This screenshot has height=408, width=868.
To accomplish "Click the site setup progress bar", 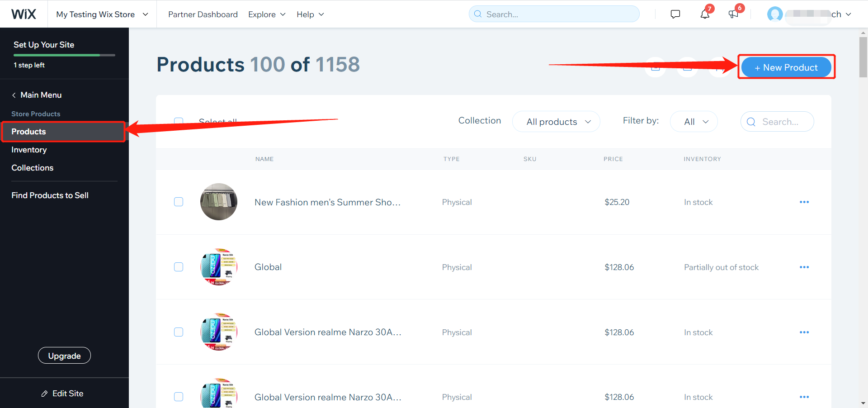I will click(64, 55).
